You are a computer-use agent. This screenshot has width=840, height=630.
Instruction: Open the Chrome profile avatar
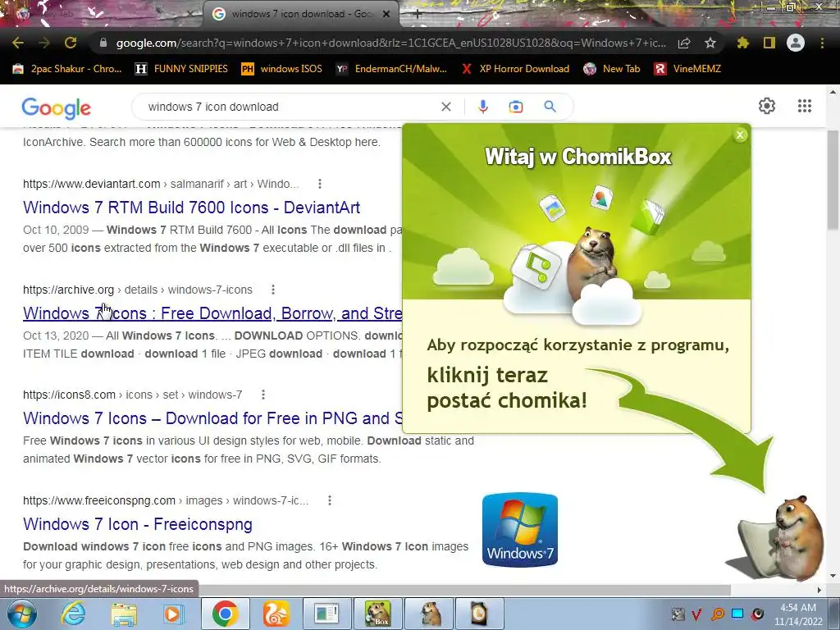(x=796, y=43)
